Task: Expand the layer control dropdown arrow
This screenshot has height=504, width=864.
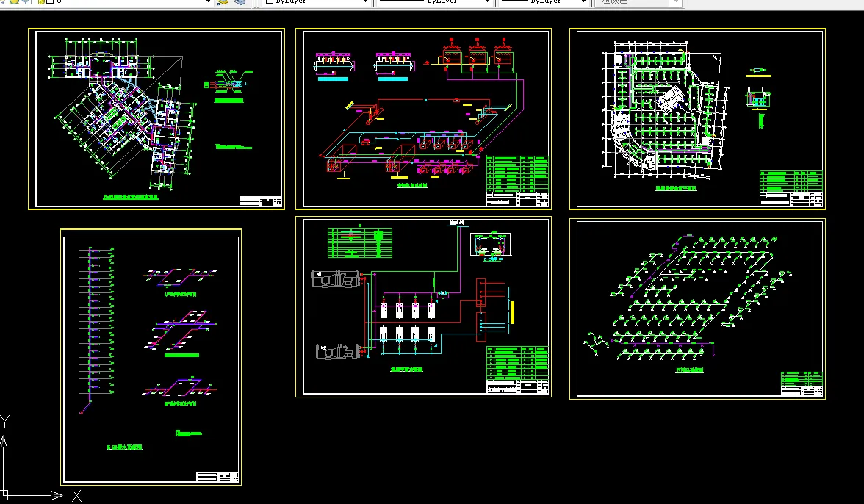Action: coord(208,1)
